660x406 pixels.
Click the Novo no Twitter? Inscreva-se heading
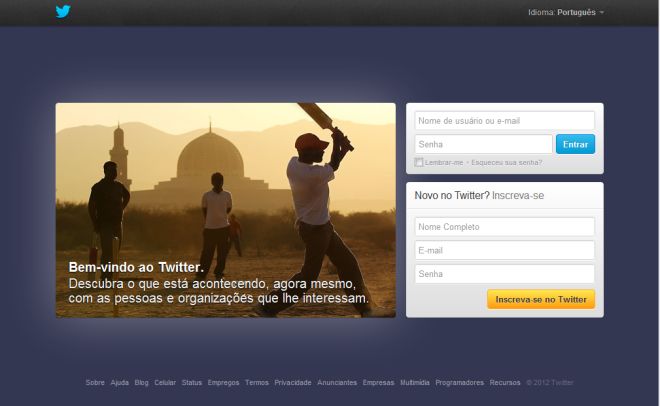point(479,196)
